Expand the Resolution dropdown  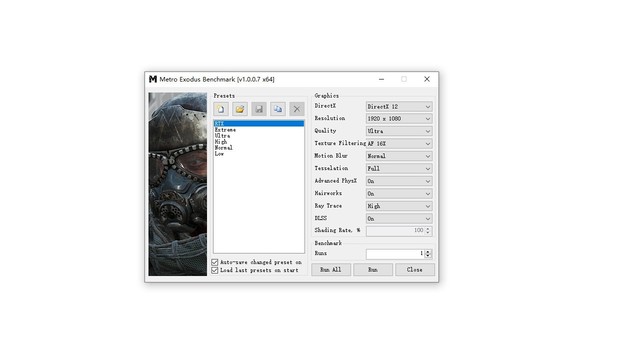point(399,119)
